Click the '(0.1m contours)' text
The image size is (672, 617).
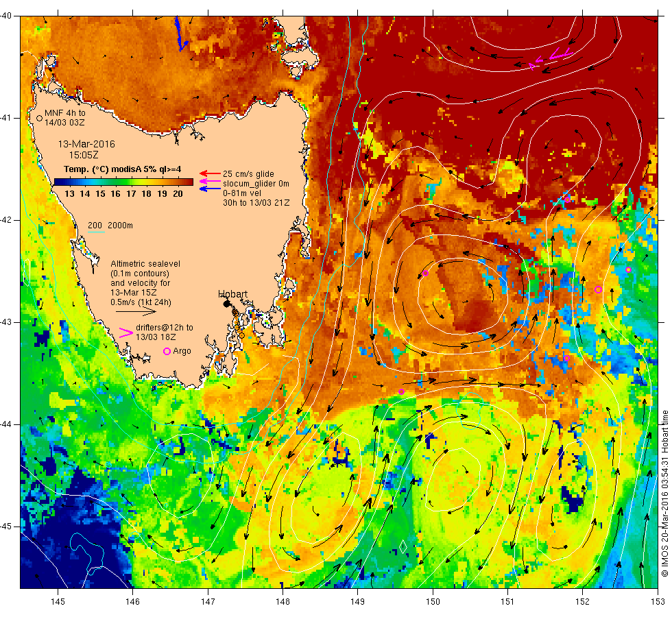pos(140,274)
